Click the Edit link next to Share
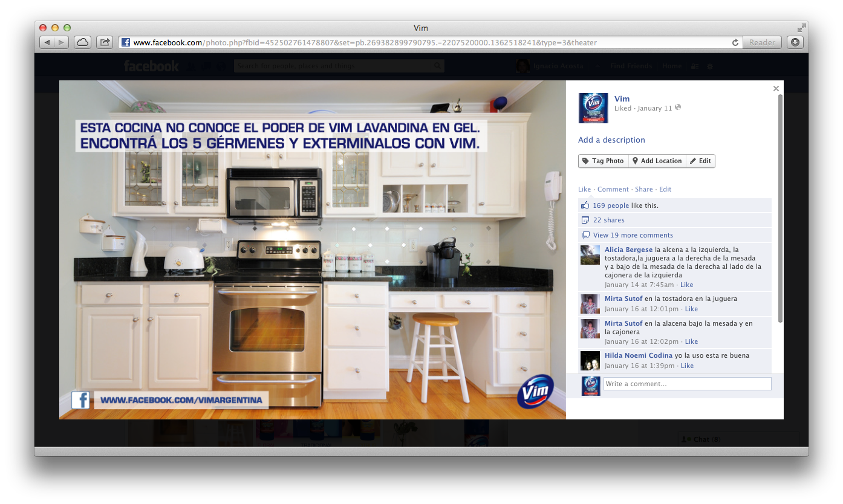 click(665, 189)
